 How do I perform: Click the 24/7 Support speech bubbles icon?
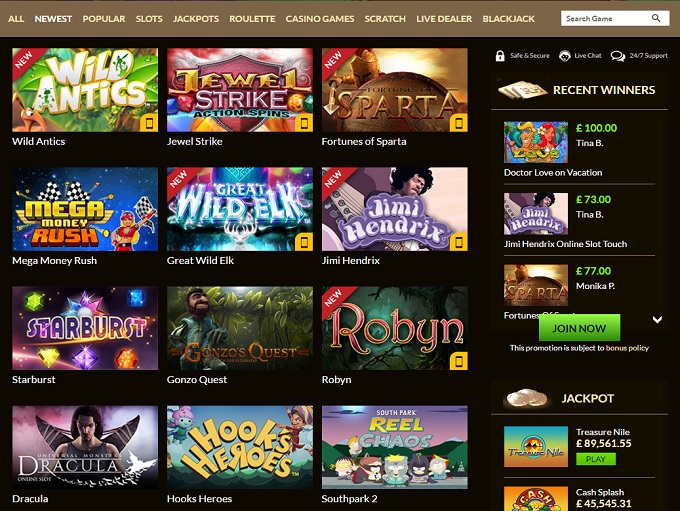[618, 56]
